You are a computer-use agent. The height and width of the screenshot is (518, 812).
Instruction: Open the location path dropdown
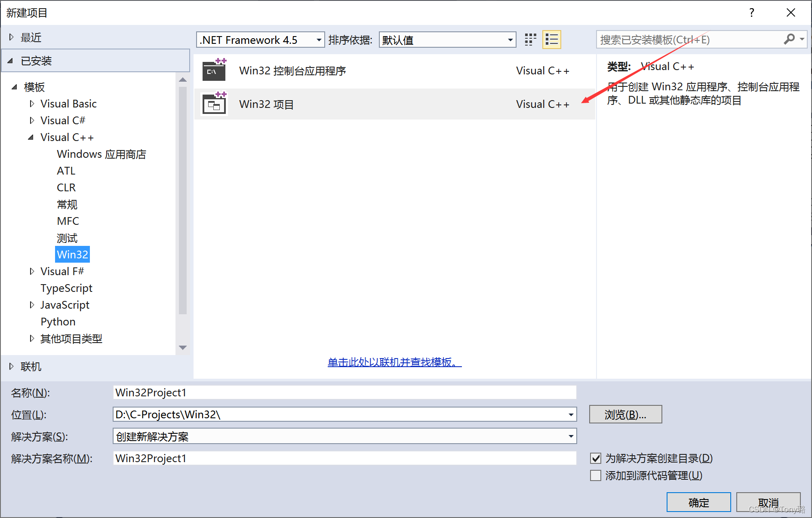[571, 414]
